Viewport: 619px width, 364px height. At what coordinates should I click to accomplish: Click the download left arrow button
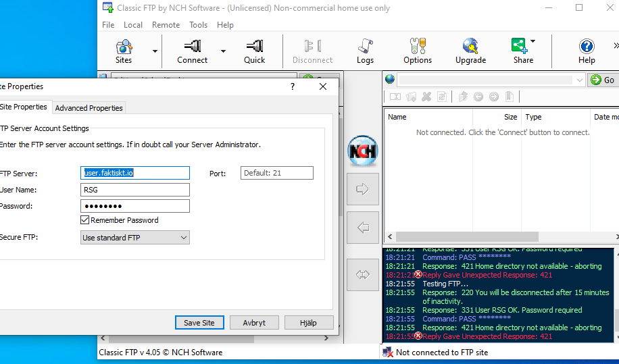pyautogui.click(x=363, y=228)
